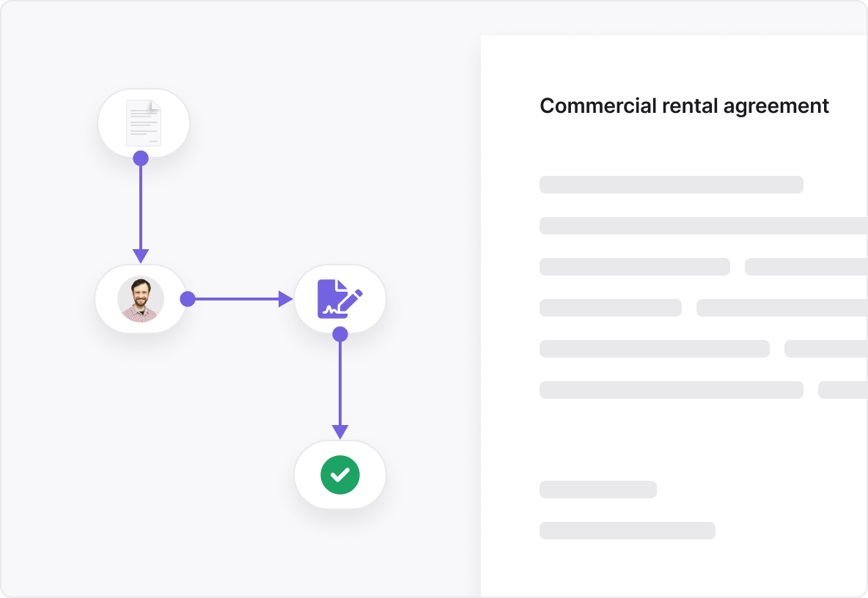The image size is (868, 598).
Task: Click connector line between avatar and signature
Action: (235, 299)
